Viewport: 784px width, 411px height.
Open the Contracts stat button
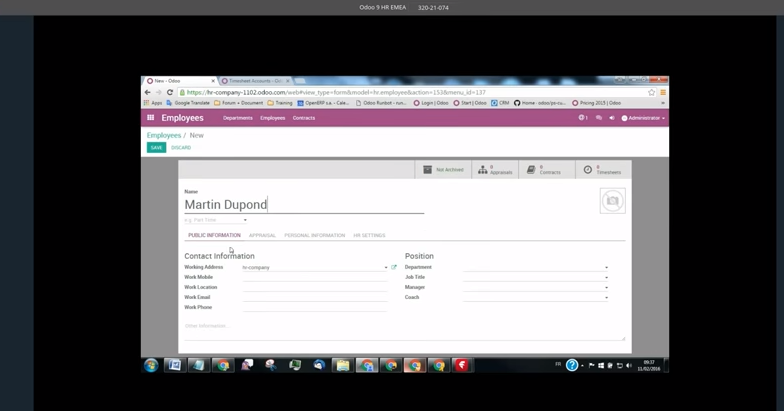point(544,170)
